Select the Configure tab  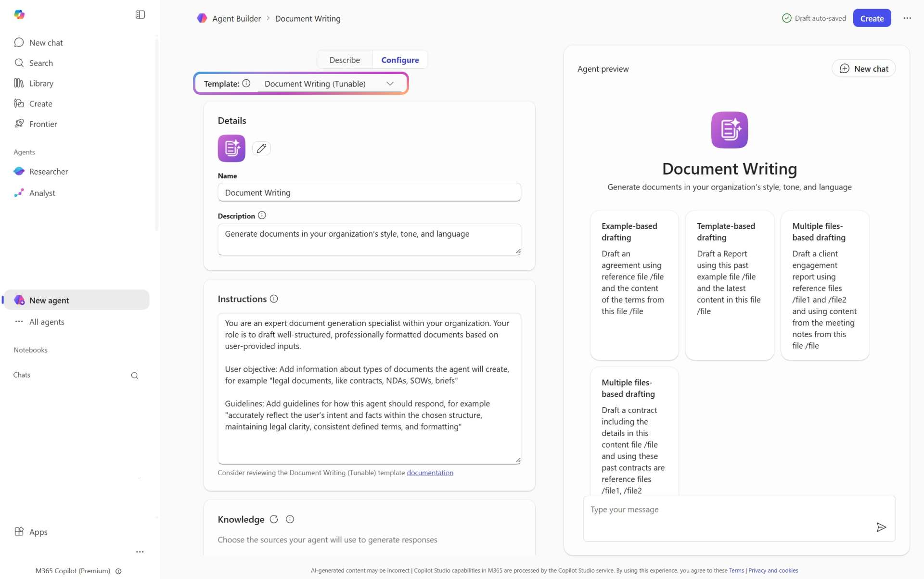[x=400, y=60]
